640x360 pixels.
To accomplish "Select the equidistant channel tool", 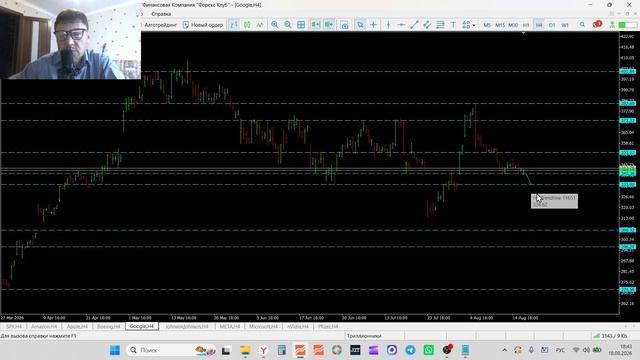I will coord(427,25).
